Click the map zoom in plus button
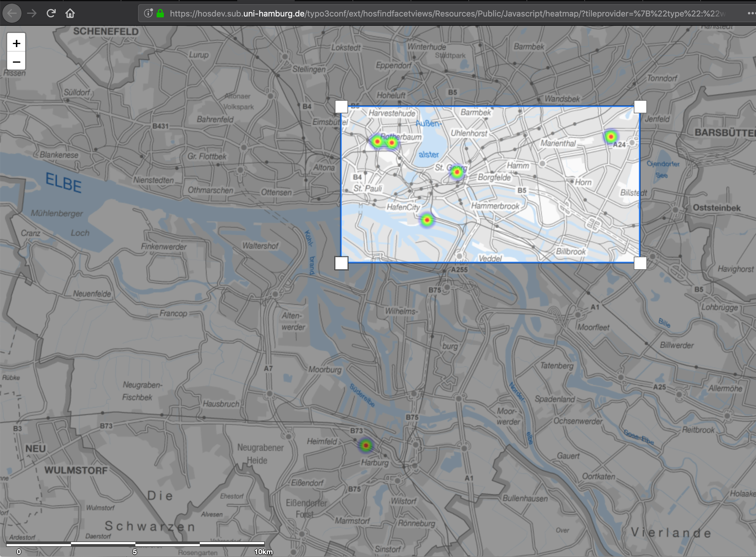The width and height of the screenshot is (756, 557). coord(16,43)
